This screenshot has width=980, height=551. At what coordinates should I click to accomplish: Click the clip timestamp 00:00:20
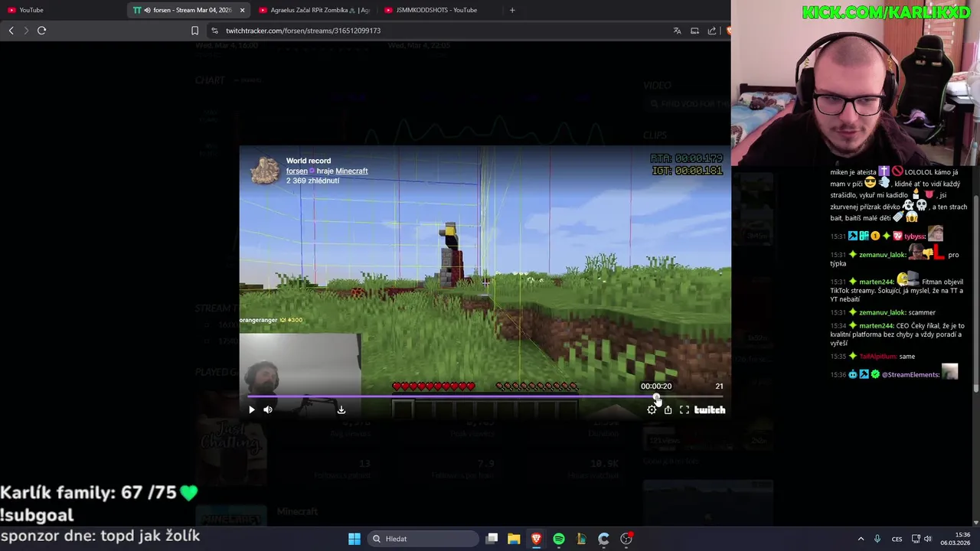656,386
